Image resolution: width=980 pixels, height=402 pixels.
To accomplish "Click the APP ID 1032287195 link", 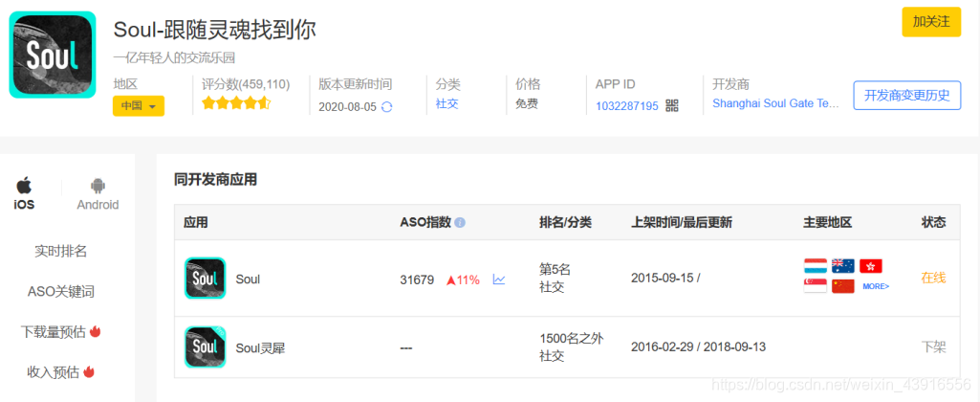I will point(627,106).
